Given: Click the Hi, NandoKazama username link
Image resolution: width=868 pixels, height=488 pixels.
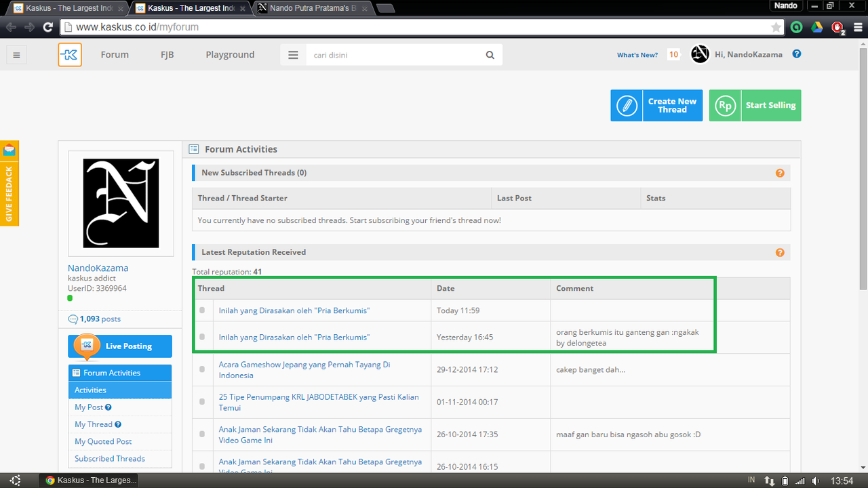Looking at the screenshot, I should 748,54.
